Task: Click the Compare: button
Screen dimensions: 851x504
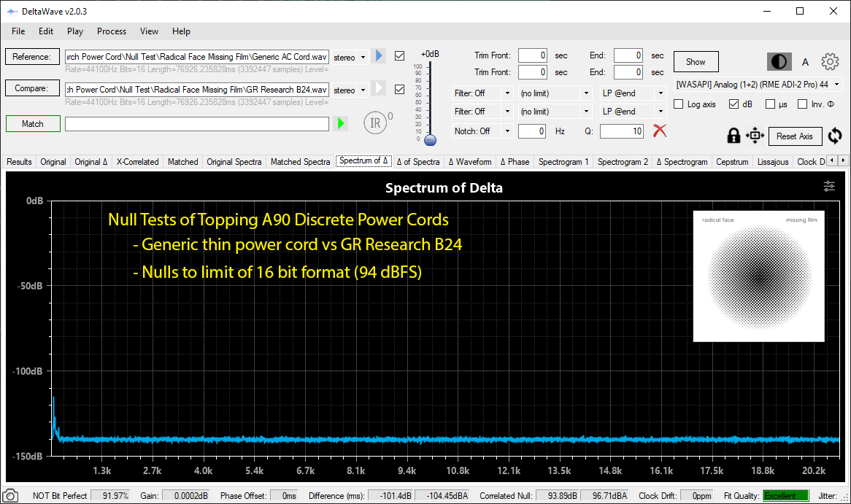Action: pyautogui.click(x=33, y=88)
